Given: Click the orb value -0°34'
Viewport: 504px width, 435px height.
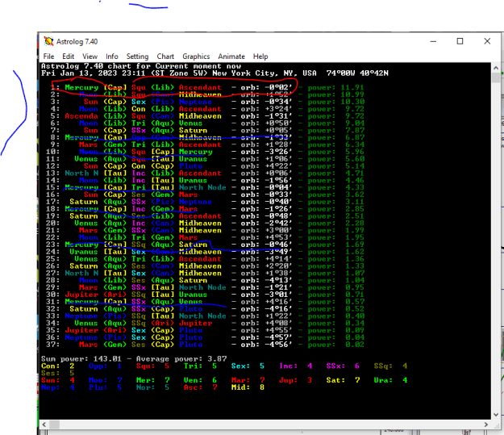Looking at the screenshot, I should pyautogui.click(x=278, y=102).
